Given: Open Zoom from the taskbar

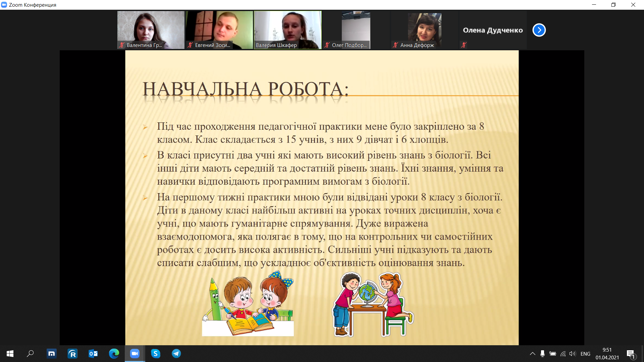Looking at the screenshot, I should (x=135, y=354).
